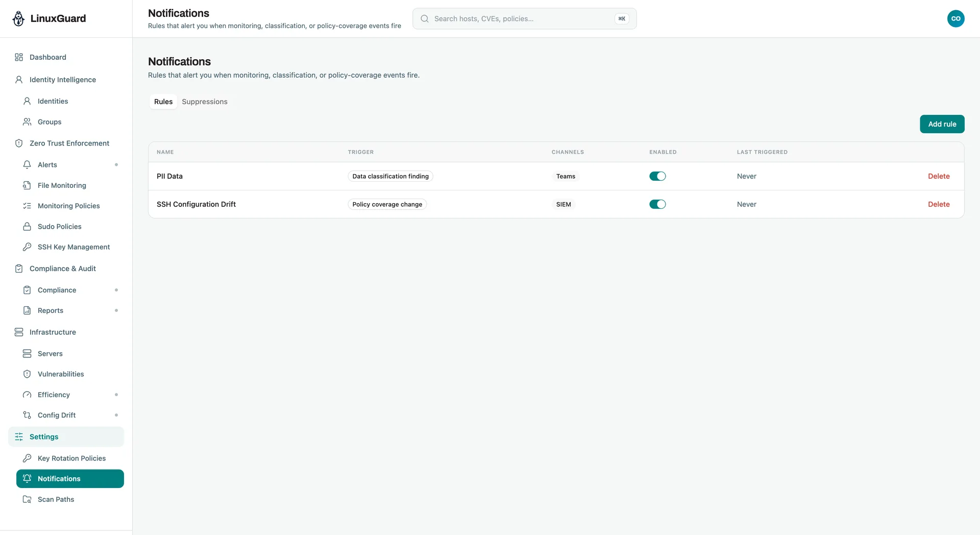Click the Vulnerabilities shield-alert icon
Viewport: 980px width, 535px height.
coord(27,374)
